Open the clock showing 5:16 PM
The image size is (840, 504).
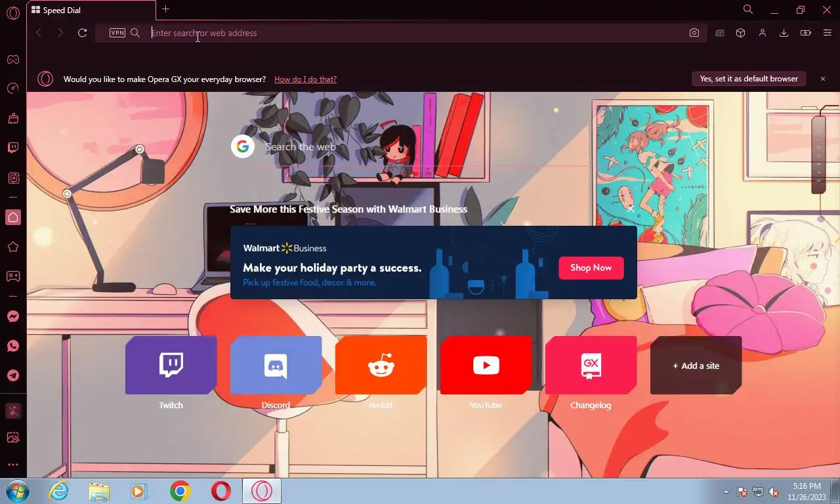coord(807,492)
